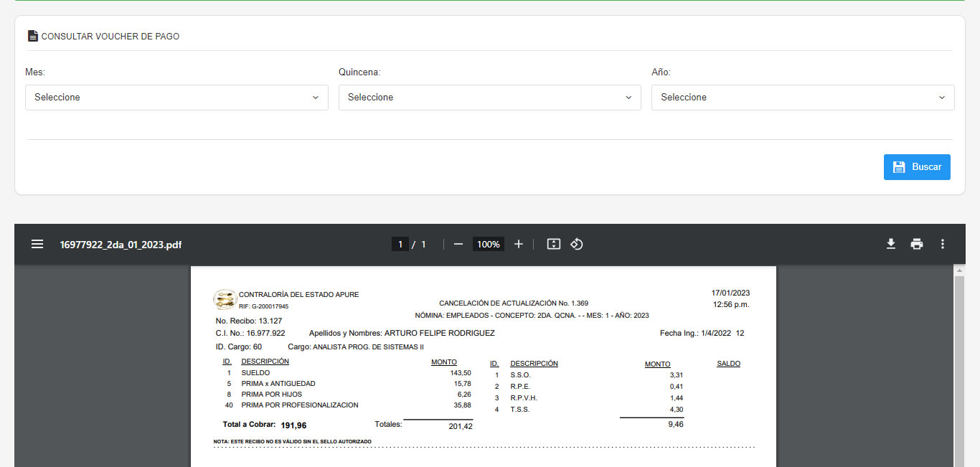Click the NÓMINA: EMPLEADOS concept line

tap(532, 316)
